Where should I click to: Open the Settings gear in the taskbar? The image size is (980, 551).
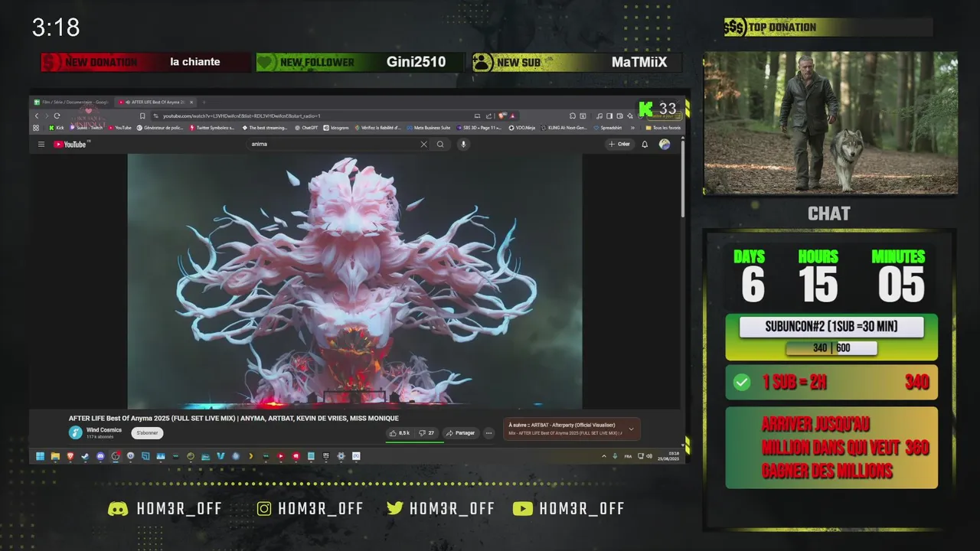click(341, 456)
